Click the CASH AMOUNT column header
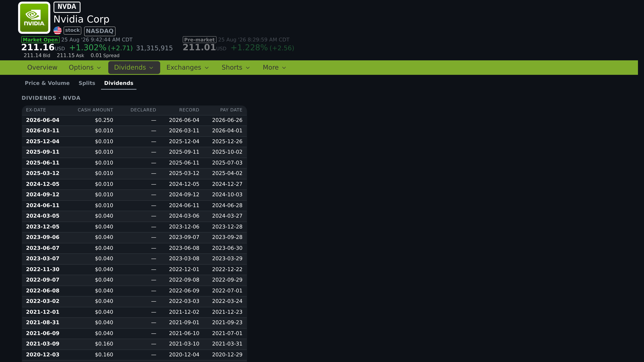This screenshot has height=362, width=644. pyautogui.click(x=95, y=110)
